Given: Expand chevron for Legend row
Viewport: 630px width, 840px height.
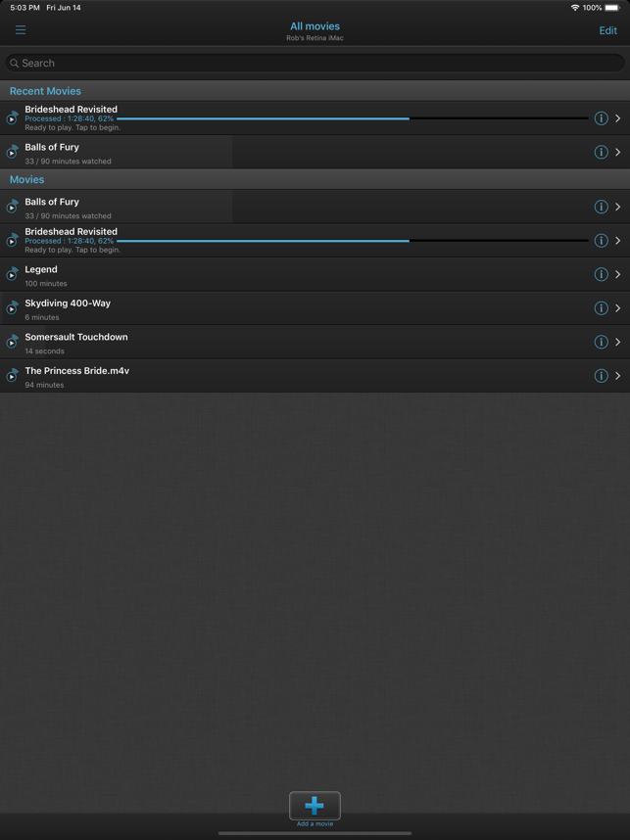Looking at the screenshot, I should pyautogui.click(x=618, y=274).
